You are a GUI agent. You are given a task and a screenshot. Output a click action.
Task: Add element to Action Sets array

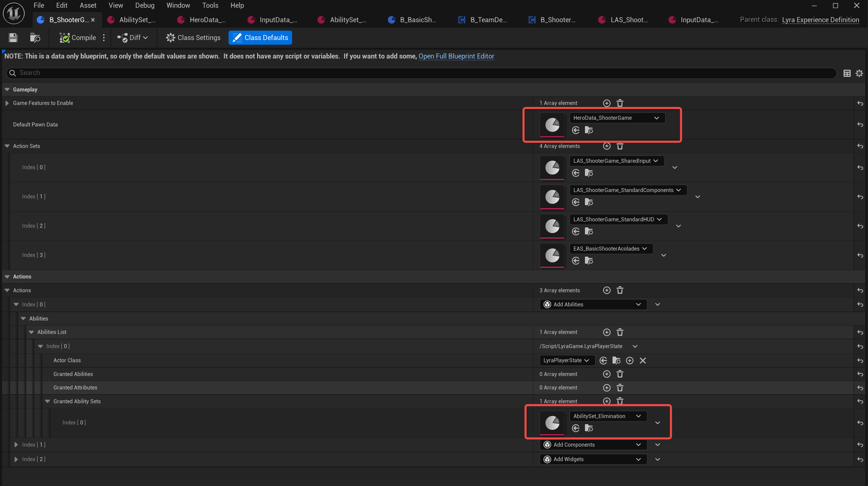pos(606,146)
